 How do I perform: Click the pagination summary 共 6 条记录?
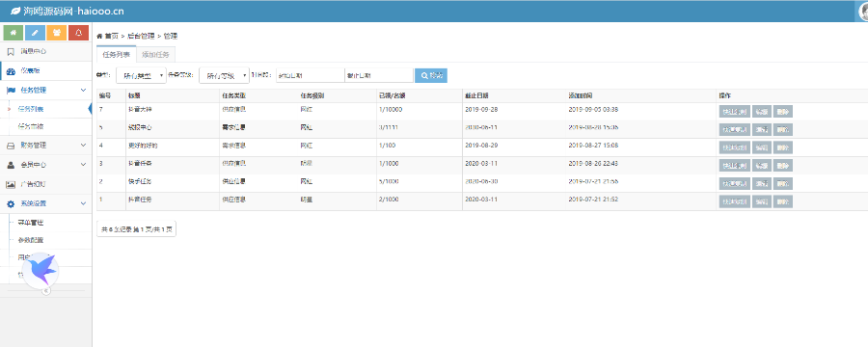pyautogui.click(x=136, y=228)
